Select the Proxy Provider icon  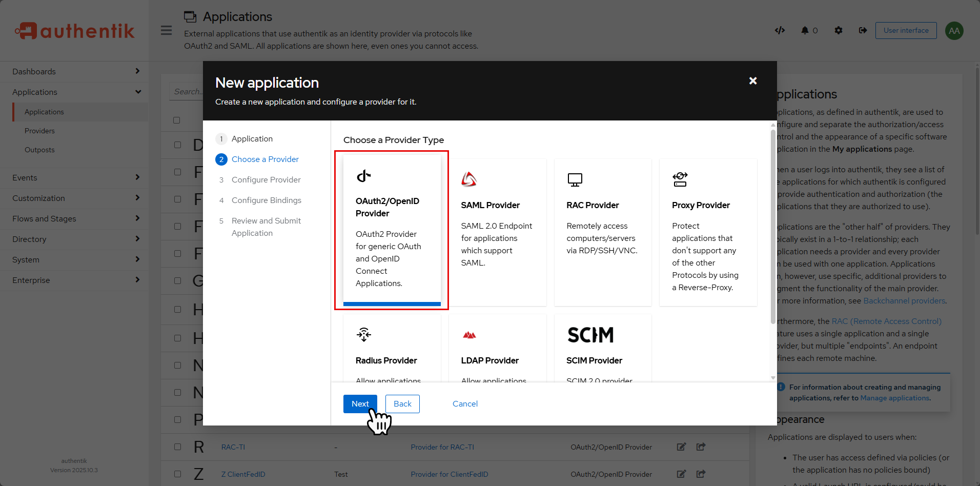(680, 179)
